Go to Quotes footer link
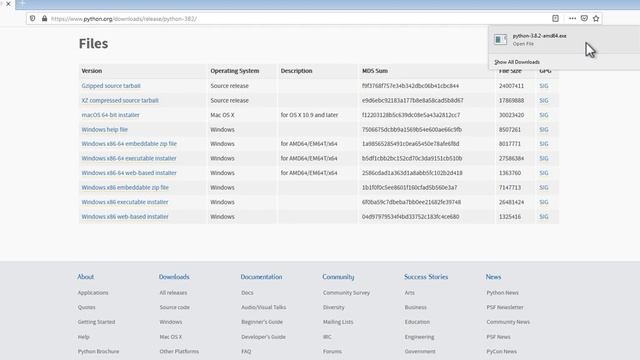640x360 pixels. click(87, 307)
